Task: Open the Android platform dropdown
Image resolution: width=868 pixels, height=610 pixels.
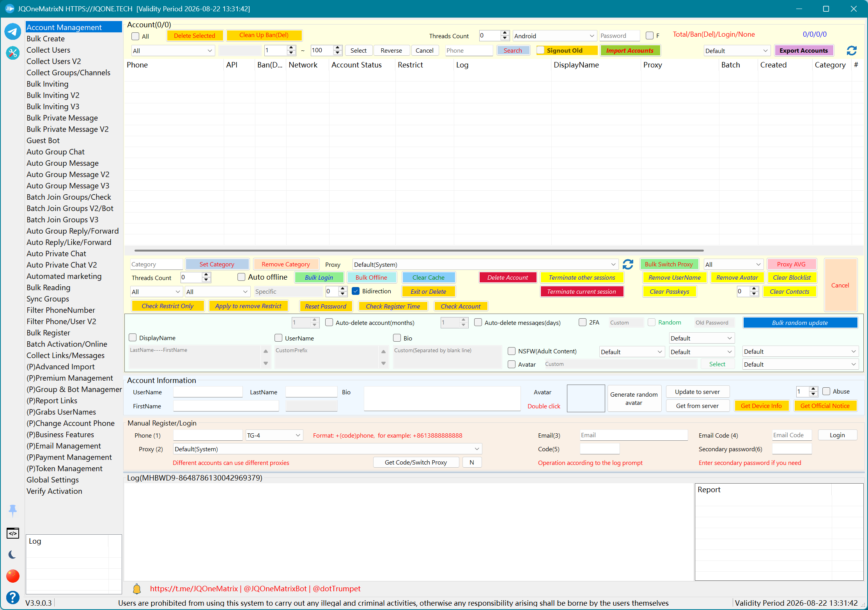Action: click(554, 36)
